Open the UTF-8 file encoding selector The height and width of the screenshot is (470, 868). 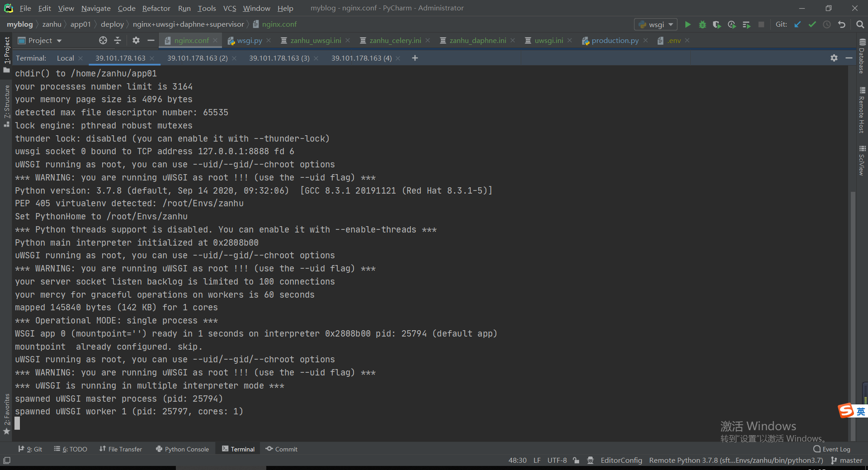pos(557,460)
